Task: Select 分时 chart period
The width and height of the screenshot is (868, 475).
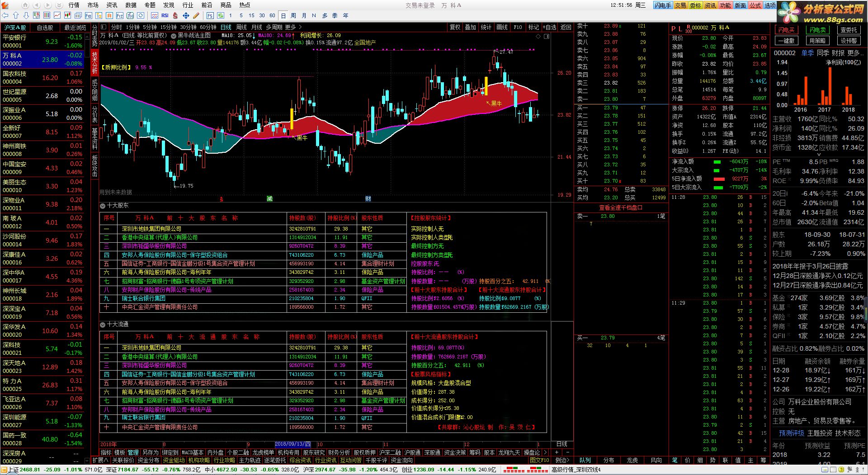Action: pyautogui.click(x=117, y=27)
